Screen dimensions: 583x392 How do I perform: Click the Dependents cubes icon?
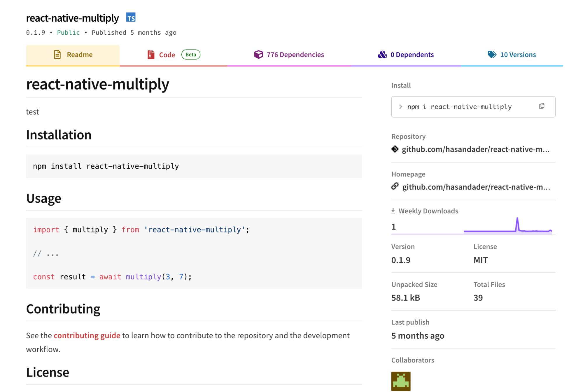click(382, 55)
